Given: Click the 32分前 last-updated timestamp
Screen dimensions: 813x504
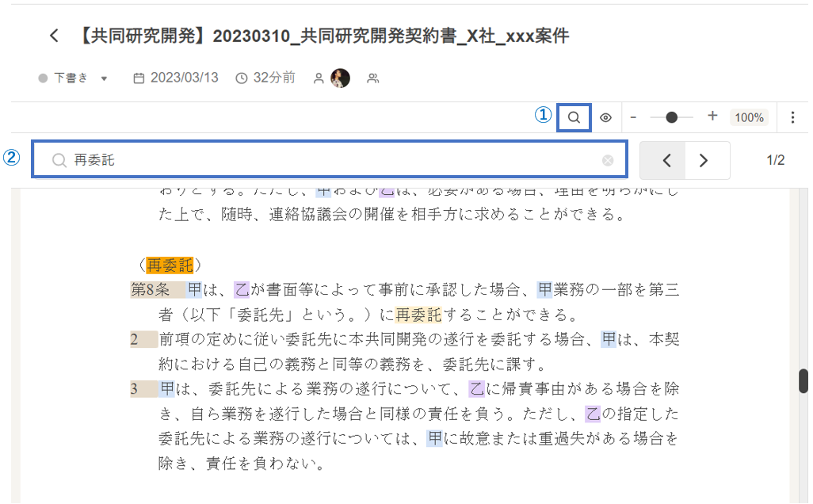Looking at the screenshot, I should coord(265,78).
